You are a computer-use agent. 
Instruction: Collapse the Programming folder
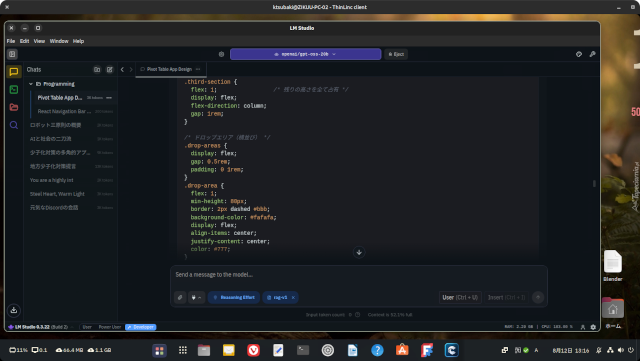pos(31,84)
